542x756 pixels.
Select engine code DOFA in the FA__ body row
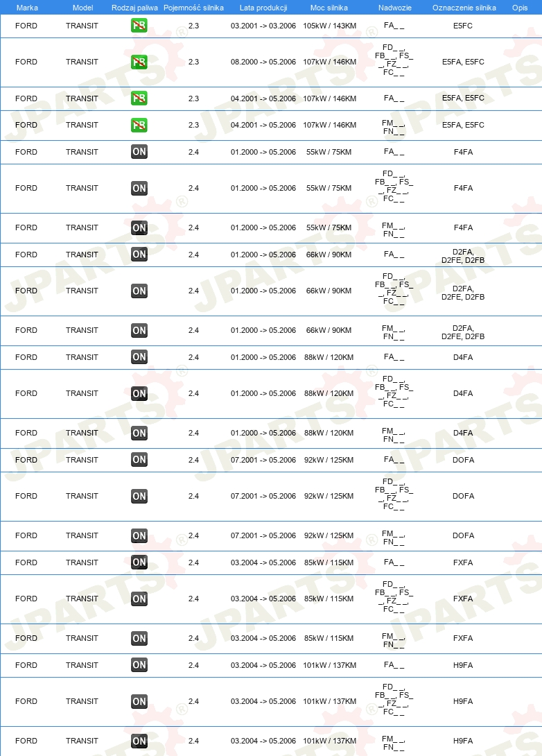click(463, 460)
